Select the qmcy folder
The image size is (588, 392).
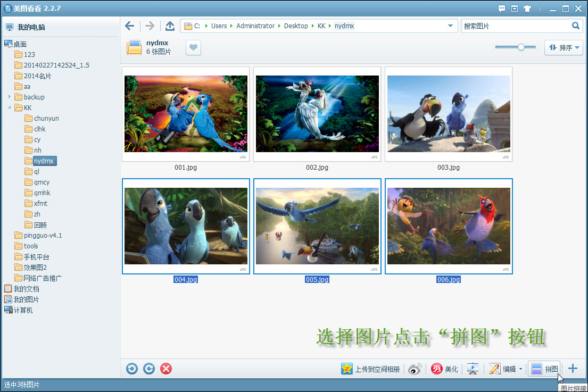click(42, 182)
